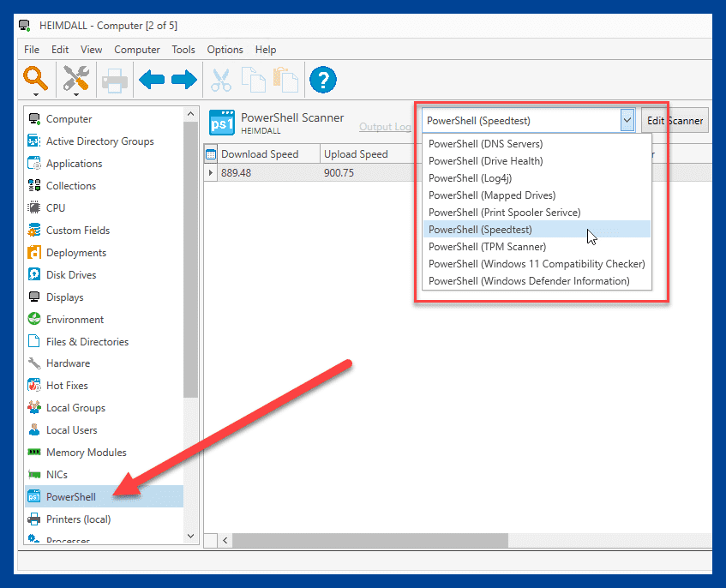Click the Hot Fixes icon

[34, 385]
